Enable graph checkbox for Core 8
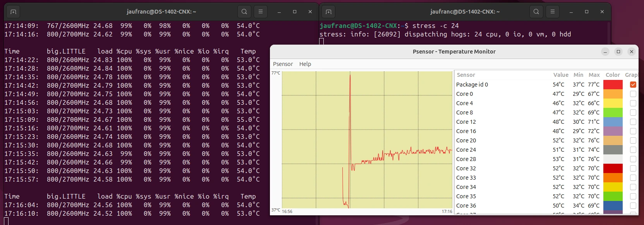The height and width of the screenshot is (225, 644). click(633, 112)
